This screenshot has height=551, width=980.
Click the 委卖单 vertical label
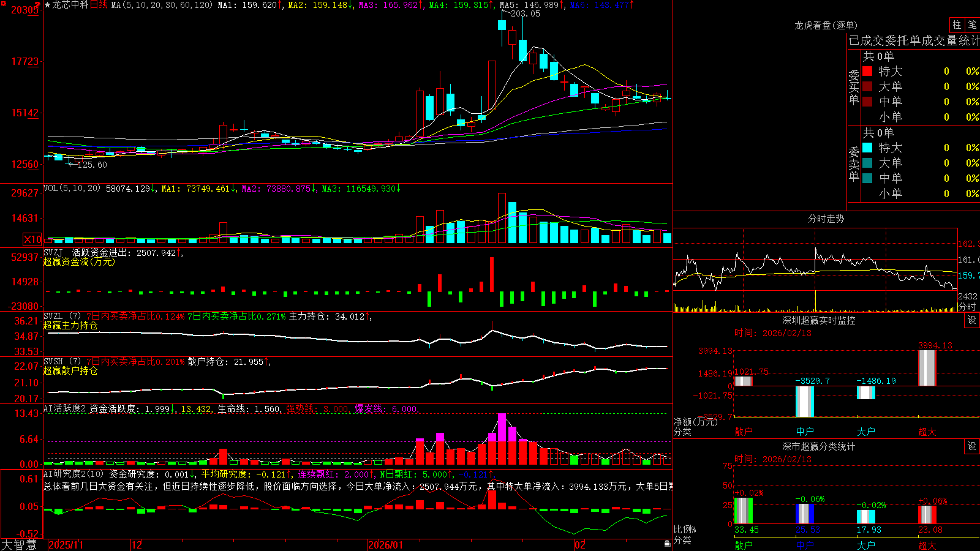click(x=854, y=164)
